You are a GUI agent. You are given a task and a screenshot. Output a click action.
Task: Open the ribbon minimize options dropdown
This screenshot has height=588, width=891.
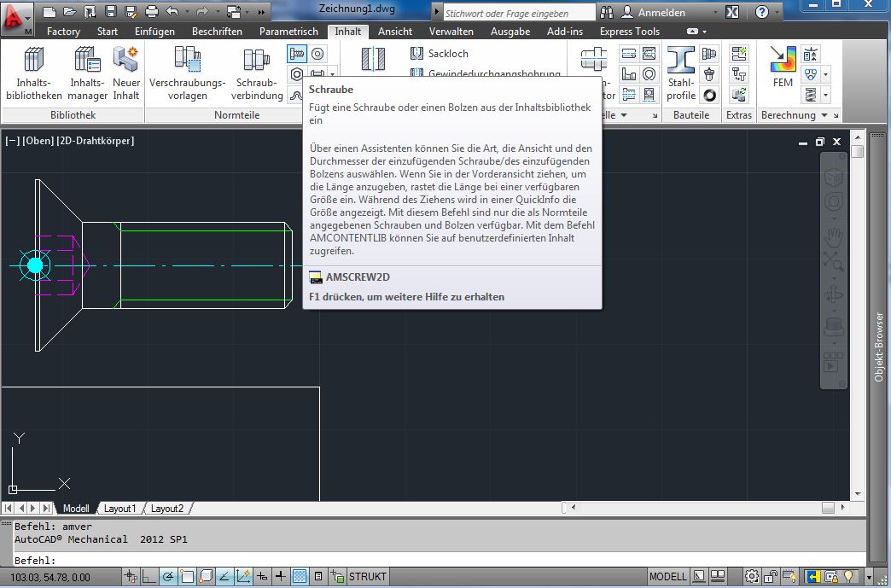click(705, 32)
